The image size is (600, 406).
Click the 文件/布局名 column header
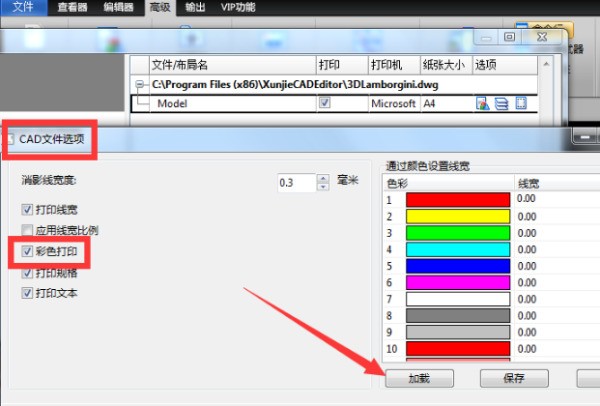[233, 65]
